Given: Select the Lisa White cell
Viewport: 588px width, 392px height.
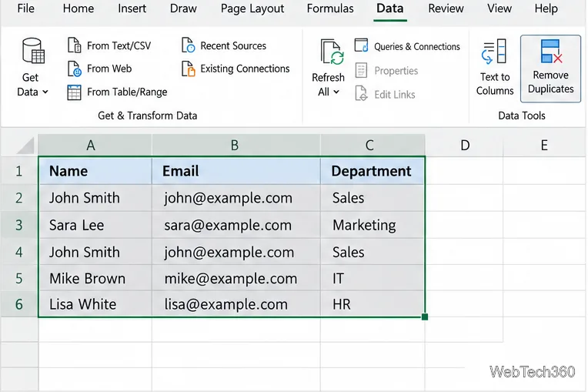Looking at the screenshot, I should [x=95, y=304].
